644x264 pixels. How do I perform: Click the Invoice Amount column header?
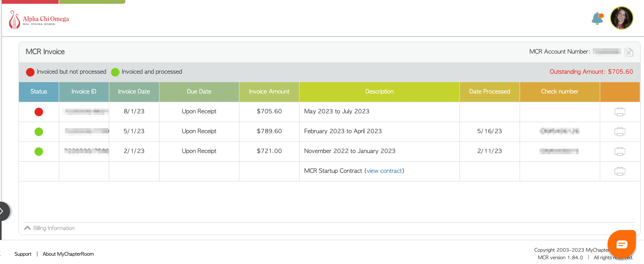point(269,92)
